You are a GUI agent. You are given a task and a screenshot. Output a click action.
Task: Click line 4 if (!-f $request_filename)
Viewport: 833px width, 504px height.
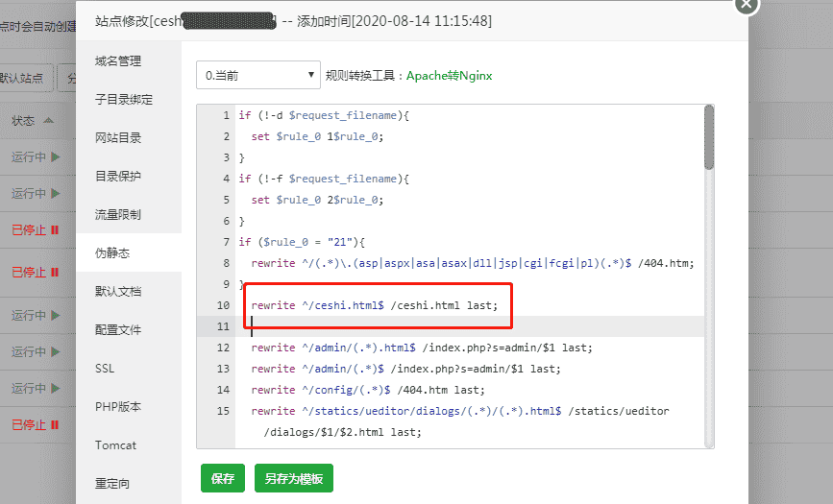tap(324, 179)
